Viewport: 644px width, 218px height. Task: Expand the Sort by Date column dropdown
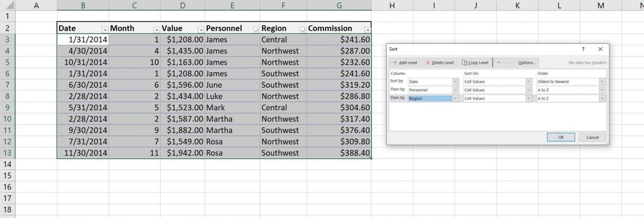tap(456, 81)
